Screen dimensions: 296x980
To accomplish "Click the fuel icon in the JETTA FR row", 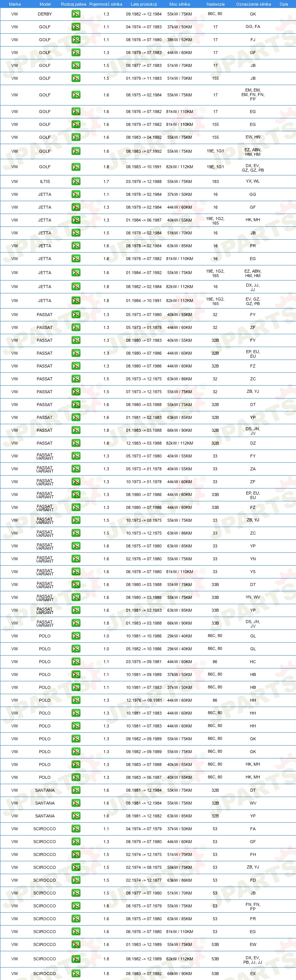I will 76,246.
